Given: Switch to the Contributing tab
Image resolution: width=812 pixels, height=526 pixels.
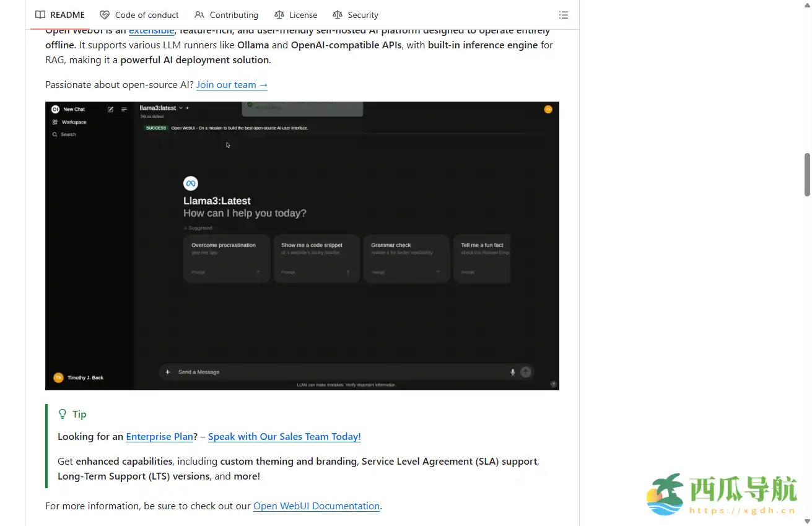Looking at the screenshot, I should [234, 15].
